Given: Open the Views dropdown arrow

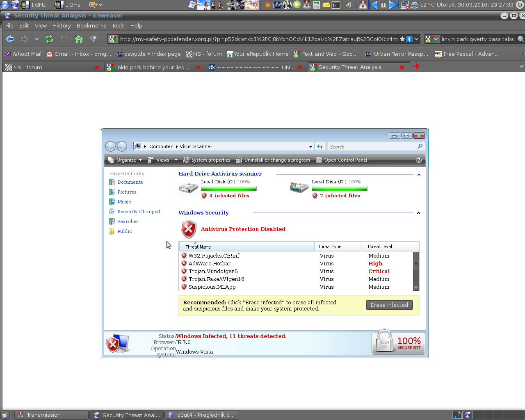Looking at the screenshot, I should click(176, 160).
